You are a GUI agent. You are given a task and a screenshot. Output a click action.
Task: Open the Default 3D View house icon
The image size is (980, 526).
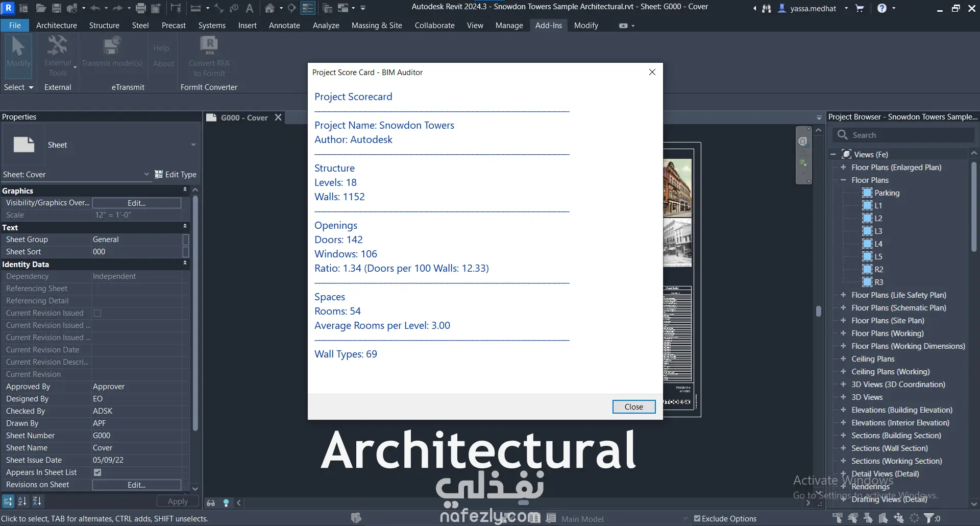[269, 8]
